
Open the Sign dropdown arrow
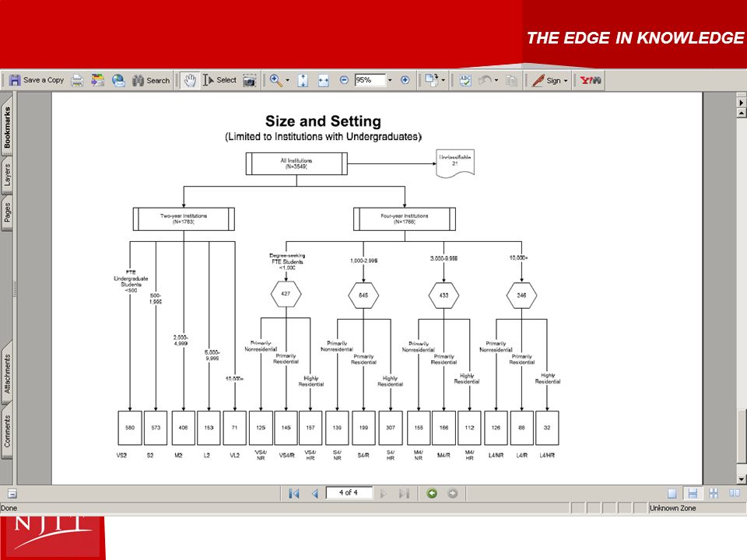point(566,80)
